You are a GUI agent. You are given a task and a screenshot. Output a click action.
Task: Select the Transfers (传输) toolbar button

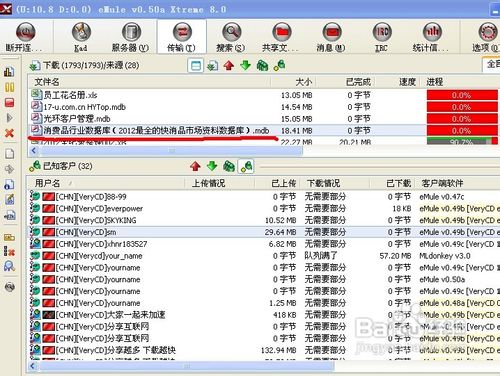pos(182,37)
